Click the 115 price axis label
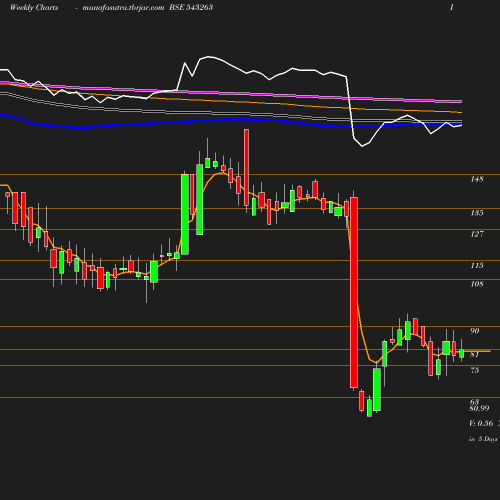 477,265
